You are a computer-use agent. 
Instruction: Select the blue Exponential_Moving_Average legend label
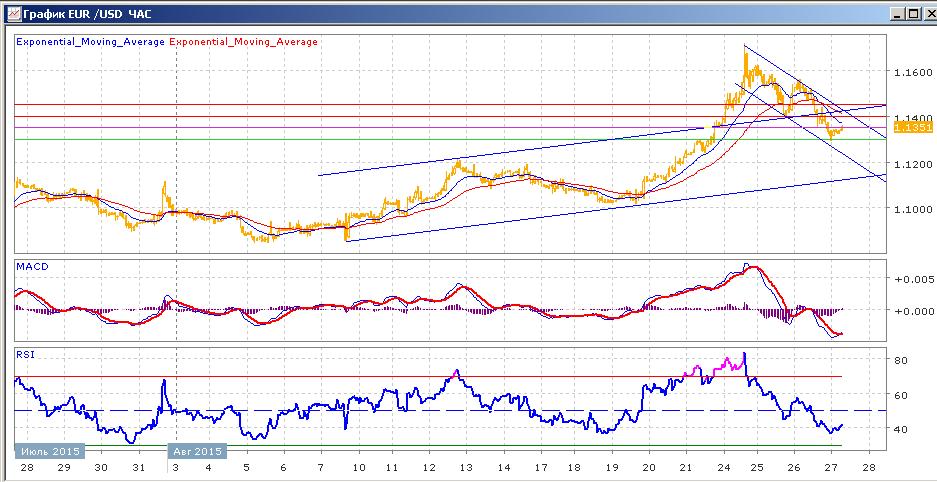point(90,42)
